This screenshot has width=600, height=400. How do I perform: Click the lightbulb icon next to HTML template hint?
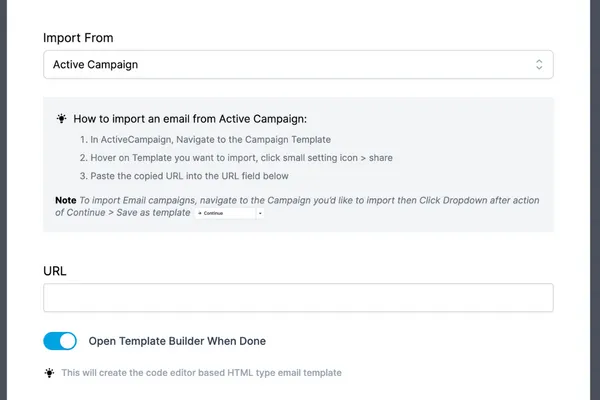49,372
